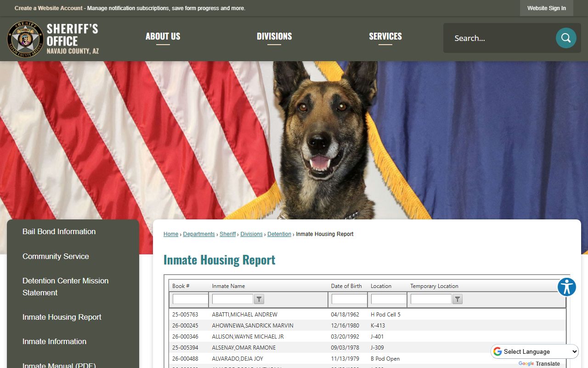This screenshot has width=588, height=368.
Task: Sort by Location column header
Action: click(x=381, y=286)
